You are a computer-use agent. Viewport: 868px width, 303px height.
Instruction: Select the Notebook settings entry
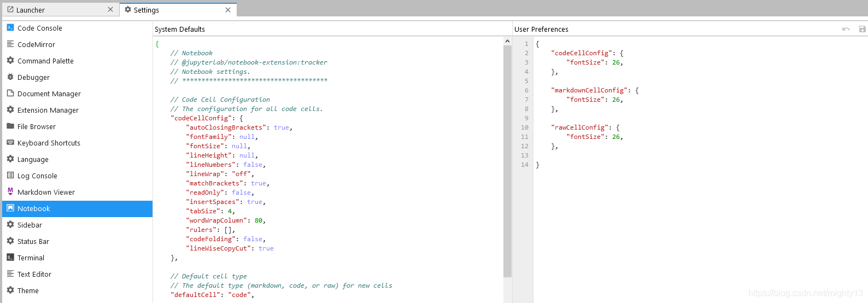(x=77, y=208)
